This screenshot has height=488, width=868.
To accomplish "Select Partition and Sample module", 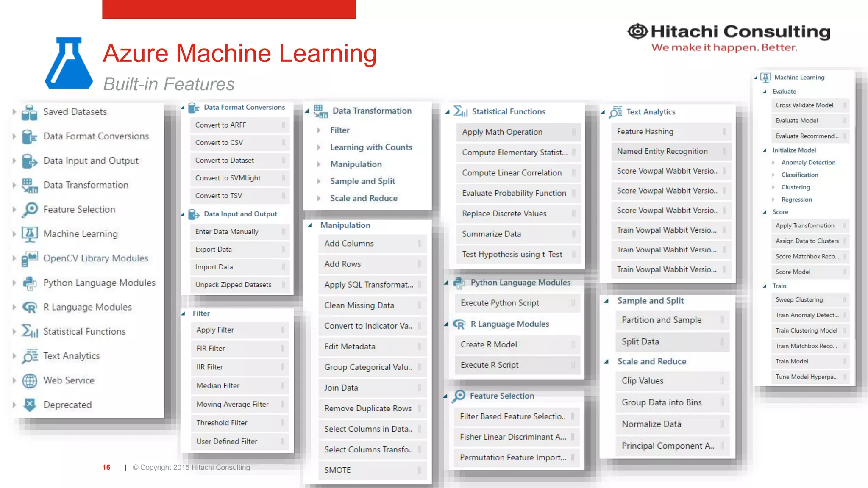I will click(x=673, y=320).
